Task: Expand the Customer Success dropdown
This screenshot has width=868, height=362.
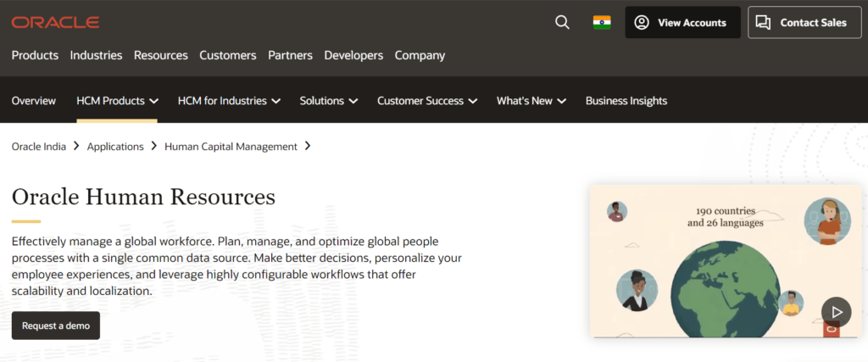Action: (x=427, y=101)
